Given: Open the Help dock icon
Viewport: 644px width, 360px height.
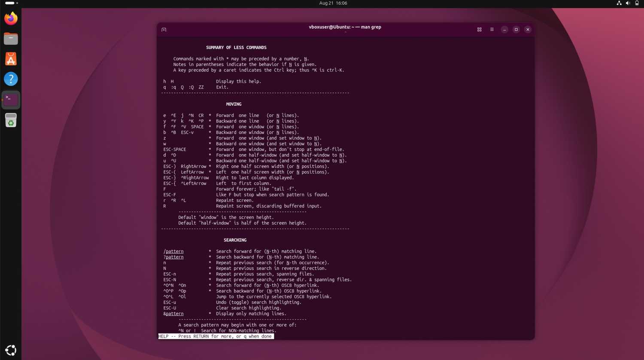Looking at the screenshot, I should pos(11,79).
